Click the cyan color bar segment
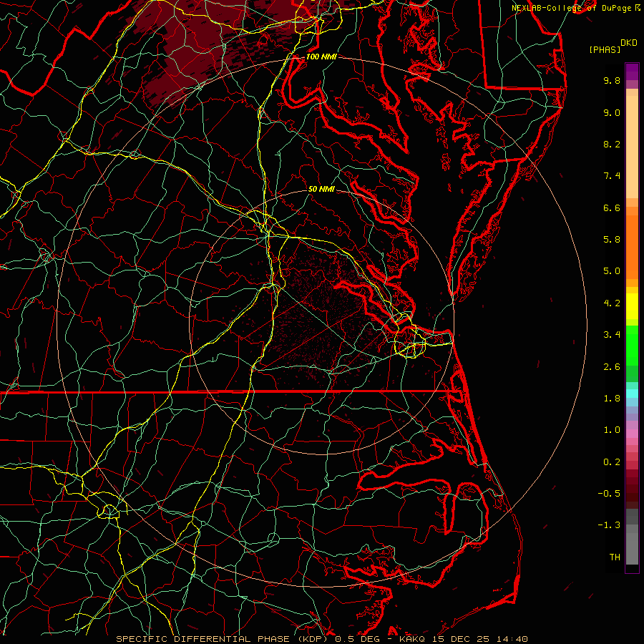This screenshot has width=644, height=644. click(x=632, y=394)
